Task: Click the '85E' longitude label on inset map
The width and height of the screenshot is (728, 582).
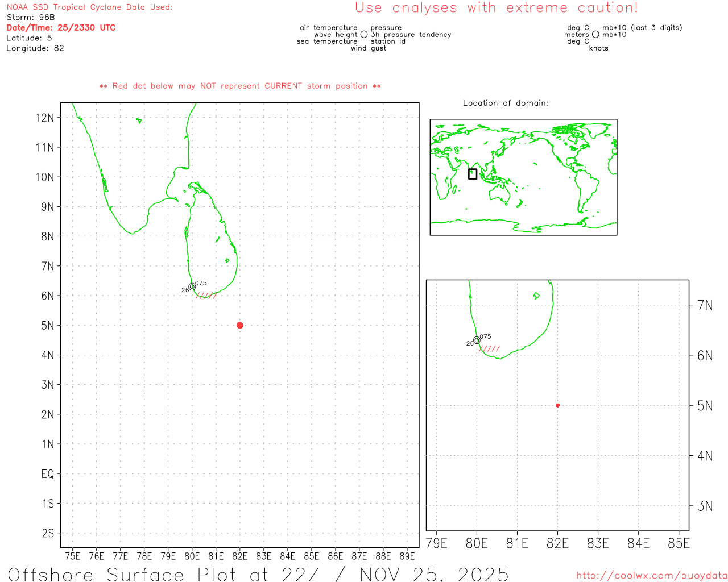Action: [679, 544]
